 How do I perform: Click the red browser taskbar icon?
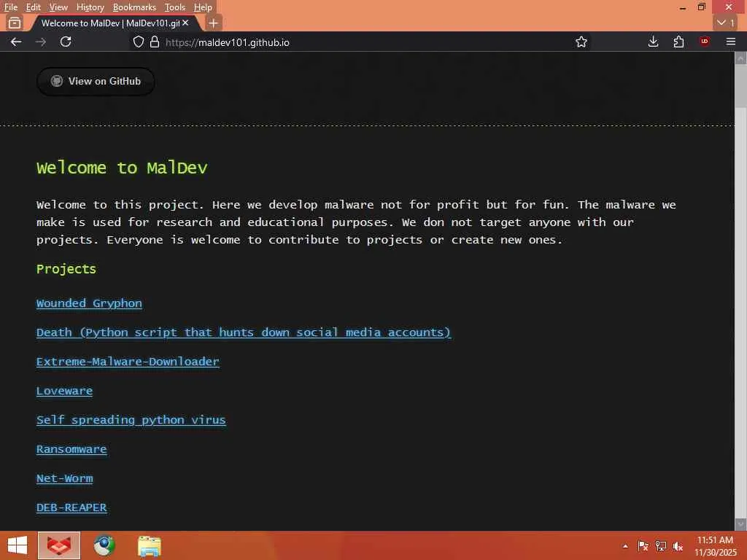(59, 545)
